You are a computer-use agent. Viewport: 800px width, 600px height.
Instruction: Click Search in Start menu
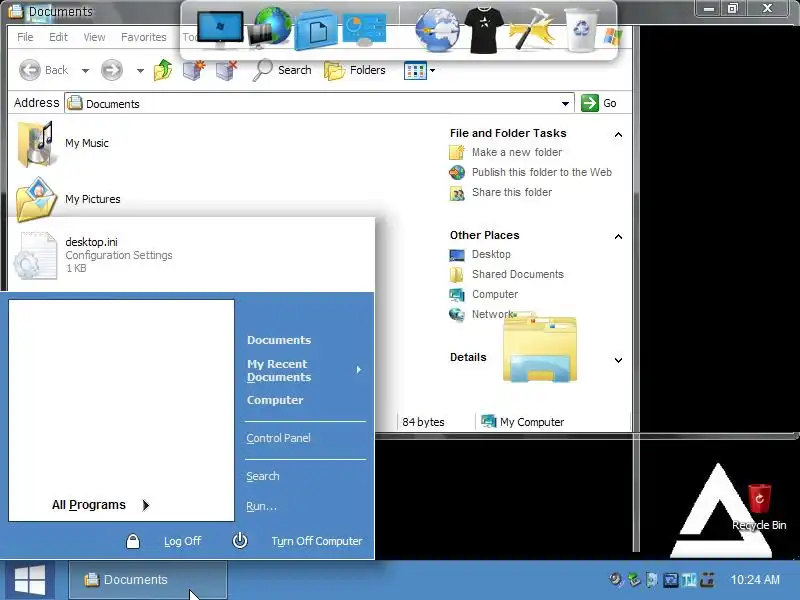pyautogui.click(x=262, y=476)
